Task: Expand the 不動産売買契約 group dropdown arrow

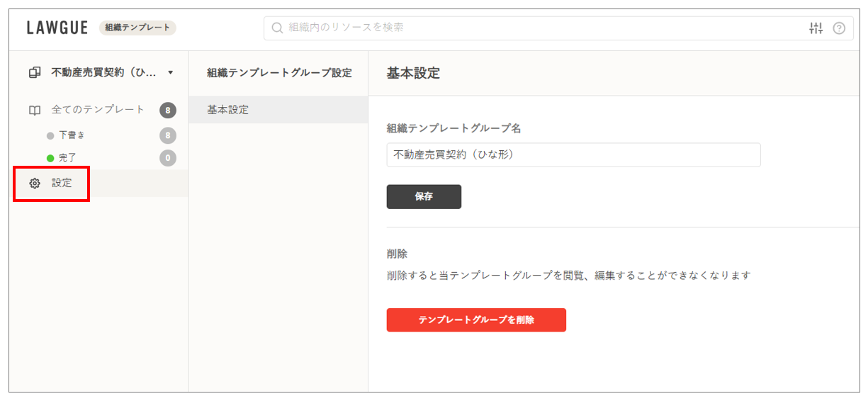Action: 170,73
